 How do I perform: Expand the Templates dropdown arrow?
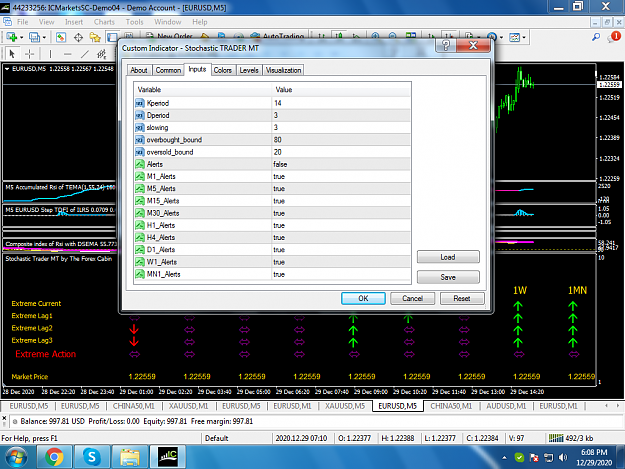pos(524,37)
